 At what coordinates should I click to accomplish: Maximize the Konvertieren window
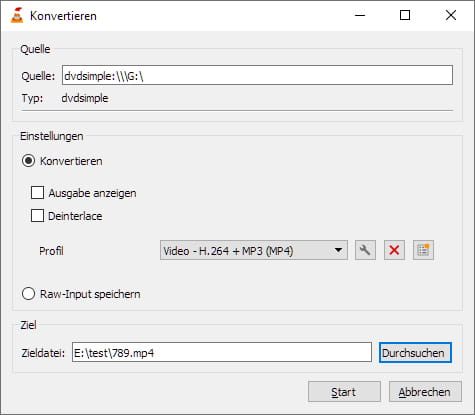tap(405, 15)
